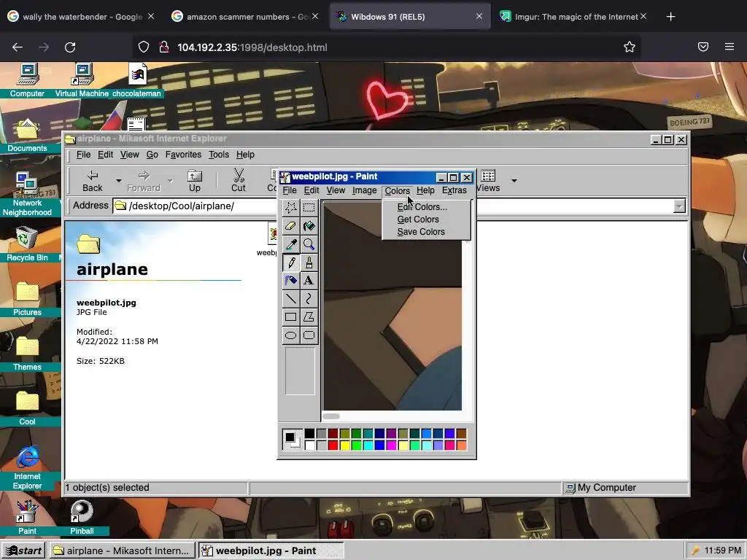Pick the Airbrush spray tool
The image size is (747, 560).
[x=290, y=281]
